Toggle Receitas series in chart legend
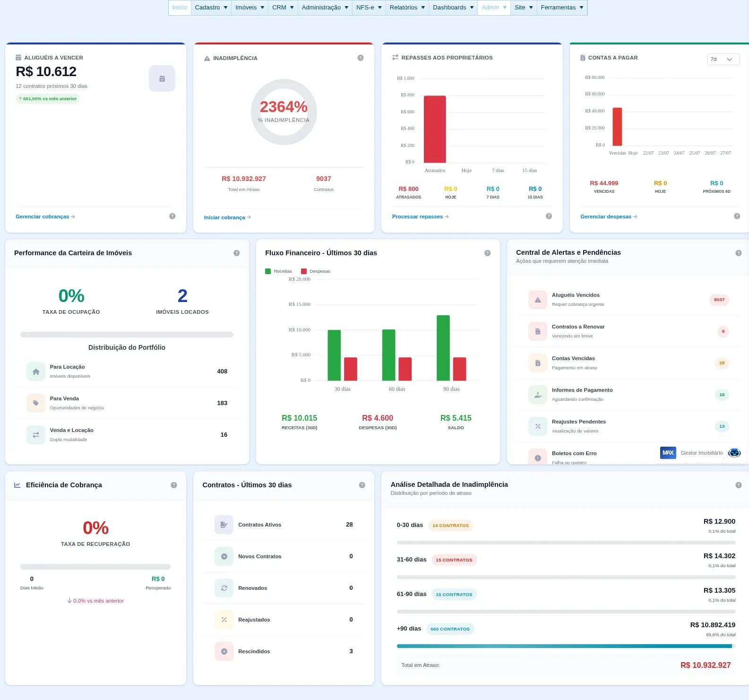 click(279, 271)
